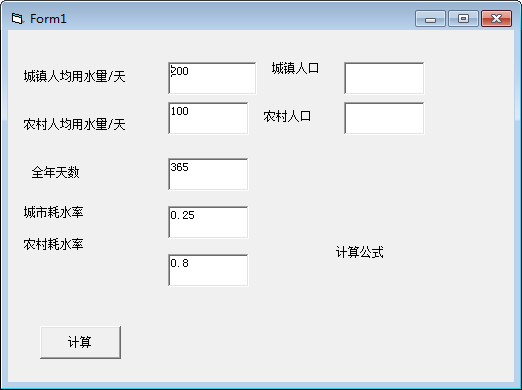
Task: Minimize the Form1 window
Action: [x=430, y=19]
